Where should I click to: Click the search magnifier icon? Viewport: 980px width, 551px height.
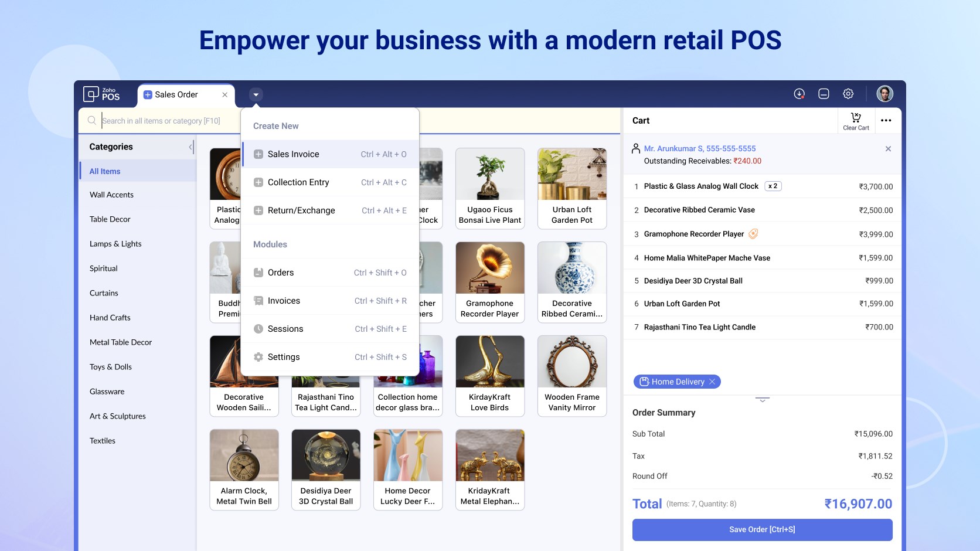[92, 121]
